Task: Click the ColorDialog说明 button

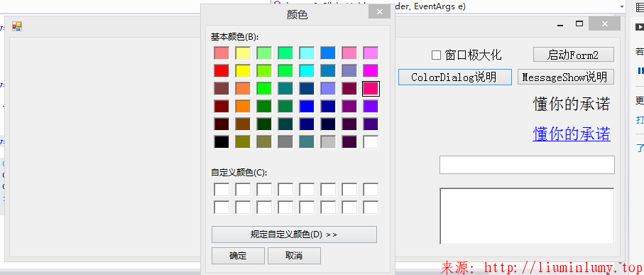Action: 454,77
